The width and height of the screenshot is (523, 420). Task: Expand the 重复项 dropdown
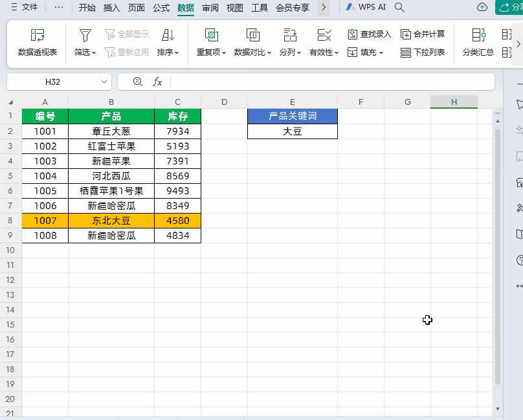224,52
